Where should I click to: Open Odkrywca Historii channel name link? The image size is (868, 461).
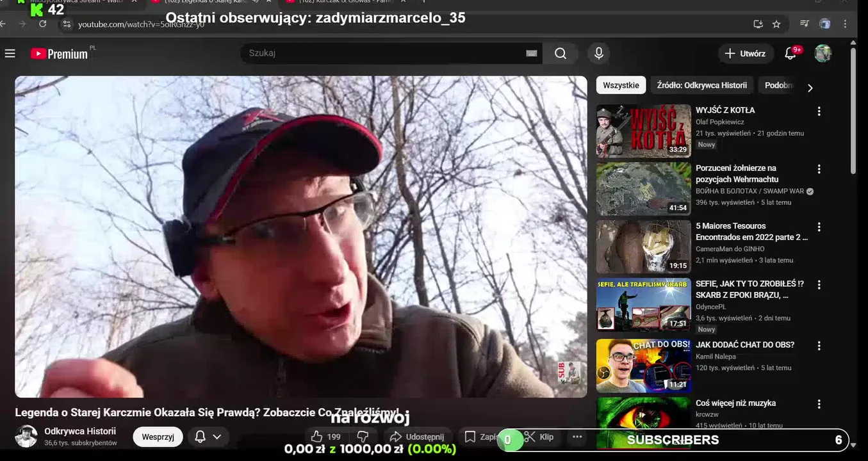pos(80,431)
